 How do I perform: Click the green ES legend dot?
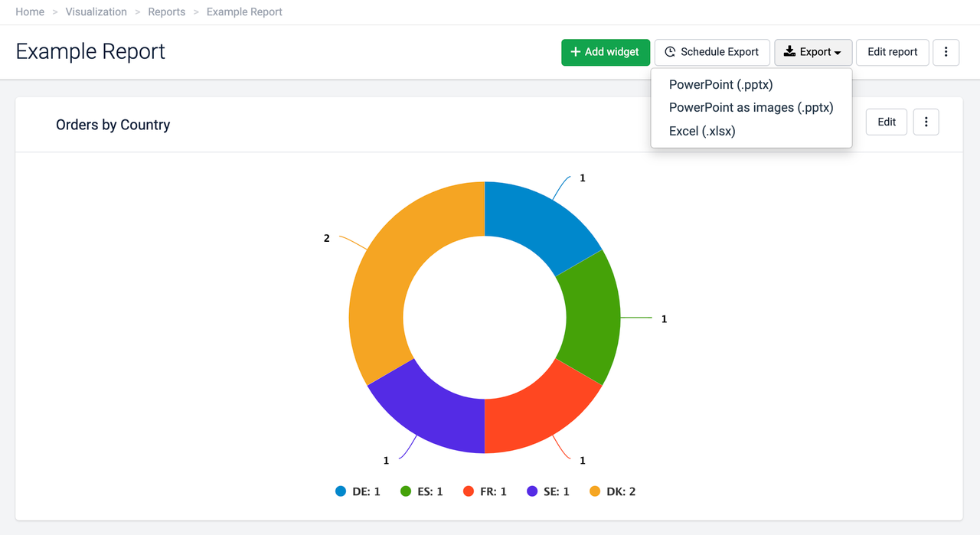click(x=406, y=491)
